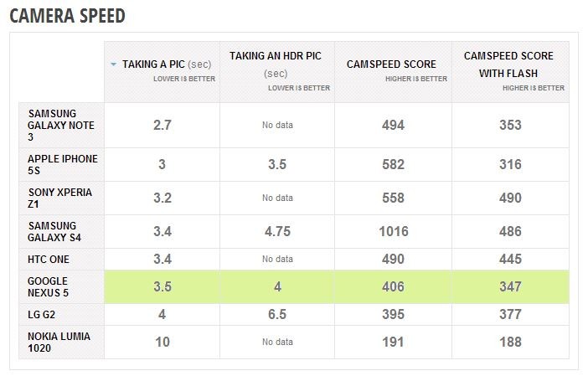Select the Samsung Galaxy S4 row label

click(61, 231)
